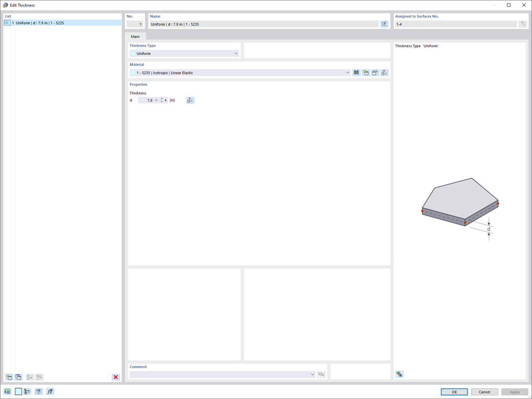Open the thickness value d dropdown
The height and width of the screenshot is (399, 532).
(156, 100)
